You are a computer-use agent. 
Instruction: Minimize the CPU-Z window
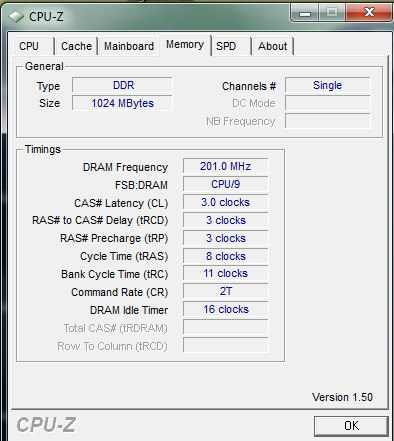pyautogui.click(x=305, y=13)
